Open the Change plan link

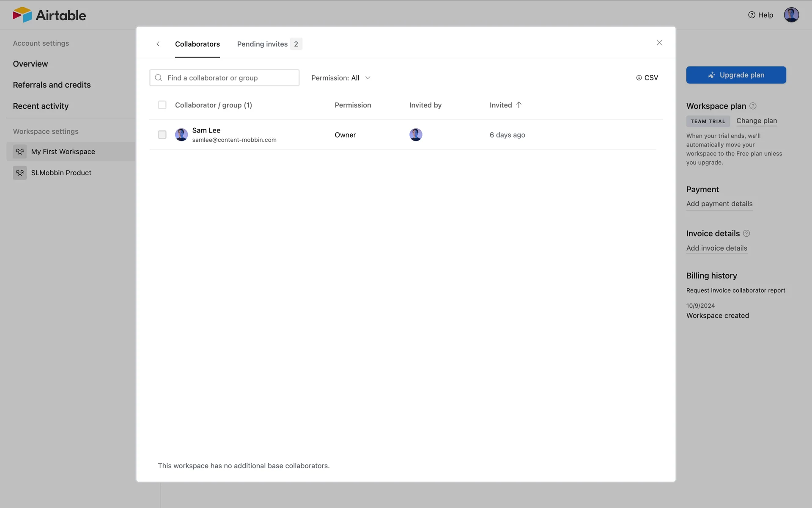coord(756,121)
